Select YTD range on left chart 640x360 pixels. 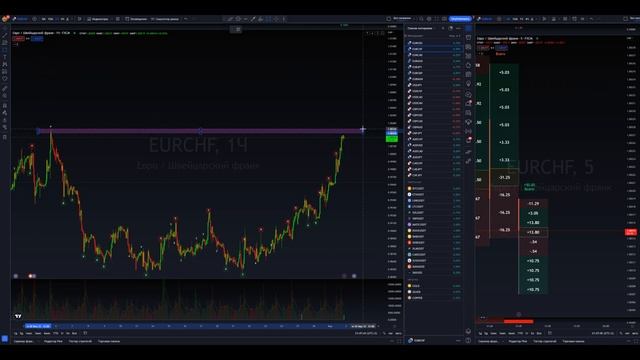tap(56, 333)
